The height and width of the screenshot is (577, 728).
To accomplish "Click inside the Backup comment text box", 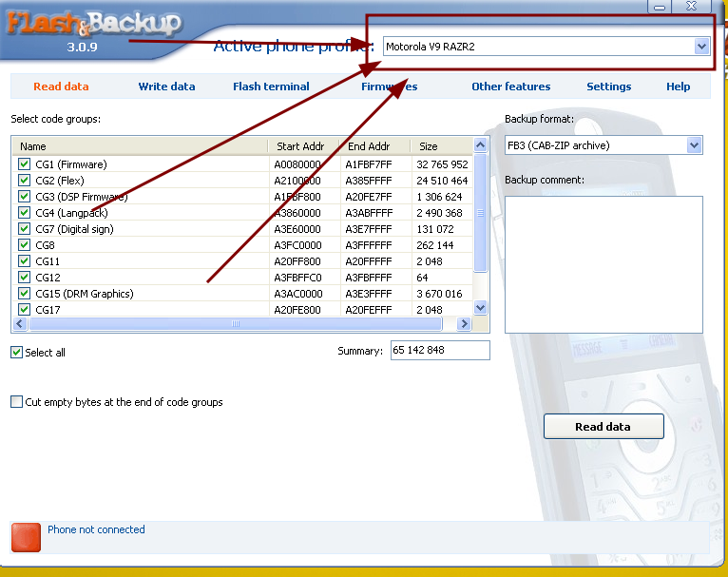I will tap(603, 264).
